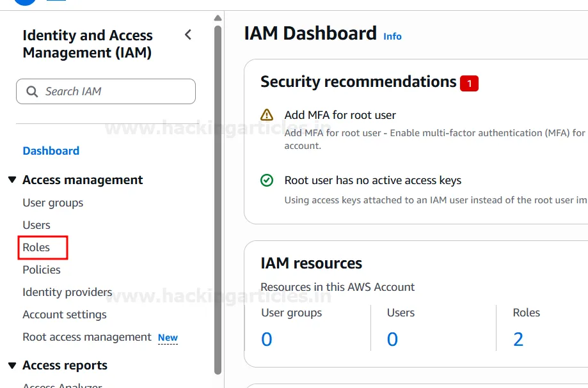This screenshot has height=388, width=588.
Task: Open the Users section
Action: [x=36, y=224]
